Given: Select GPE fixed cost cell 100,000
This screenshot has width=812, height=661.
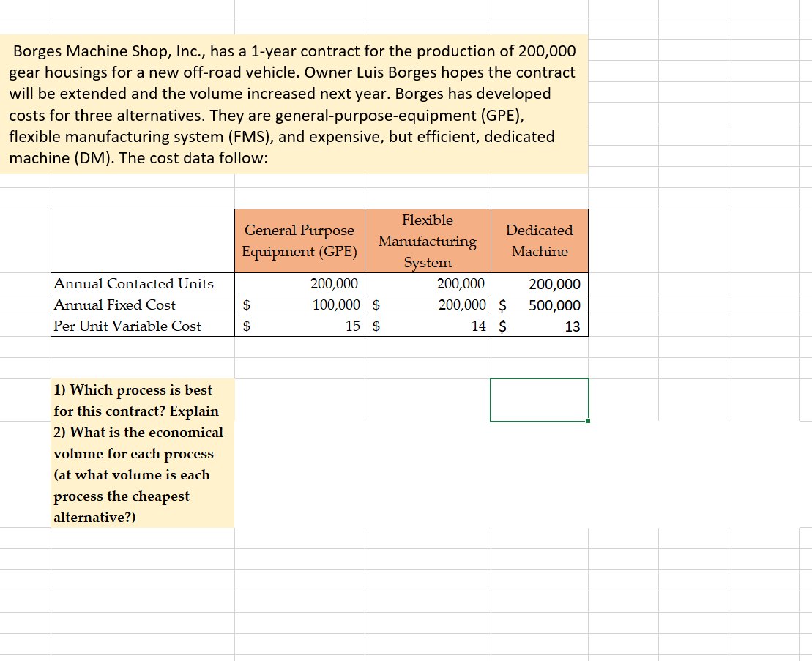Looking at the screenshot, I should (300, 305).
